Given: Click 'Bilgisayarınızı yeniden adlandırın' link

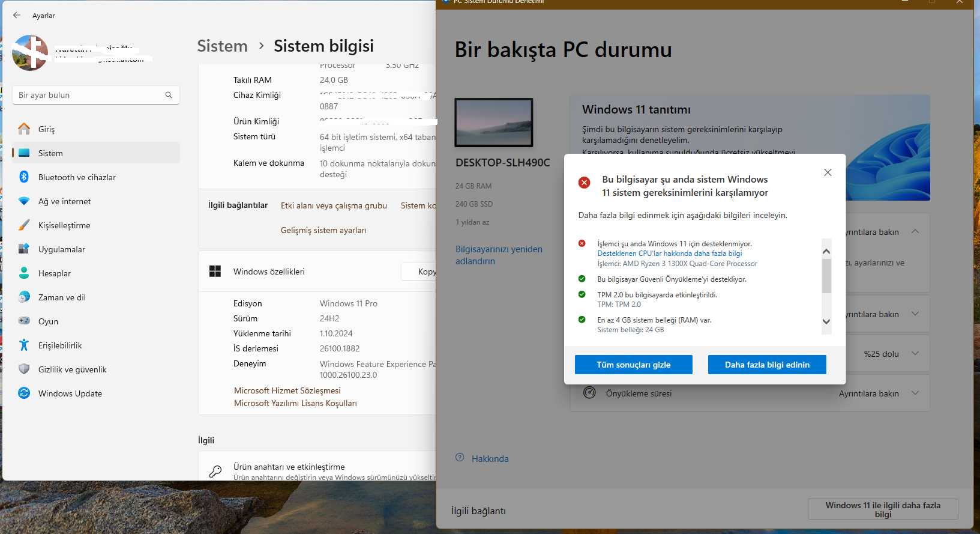Looking at the screenshot, I should coord(499,255).
